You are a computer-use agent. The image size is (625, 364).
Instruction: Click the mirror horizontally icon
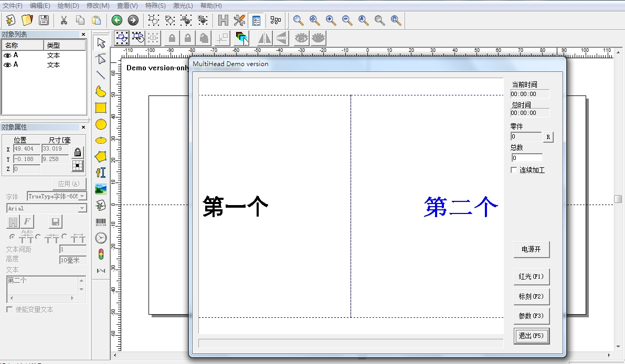click(264, 38)
